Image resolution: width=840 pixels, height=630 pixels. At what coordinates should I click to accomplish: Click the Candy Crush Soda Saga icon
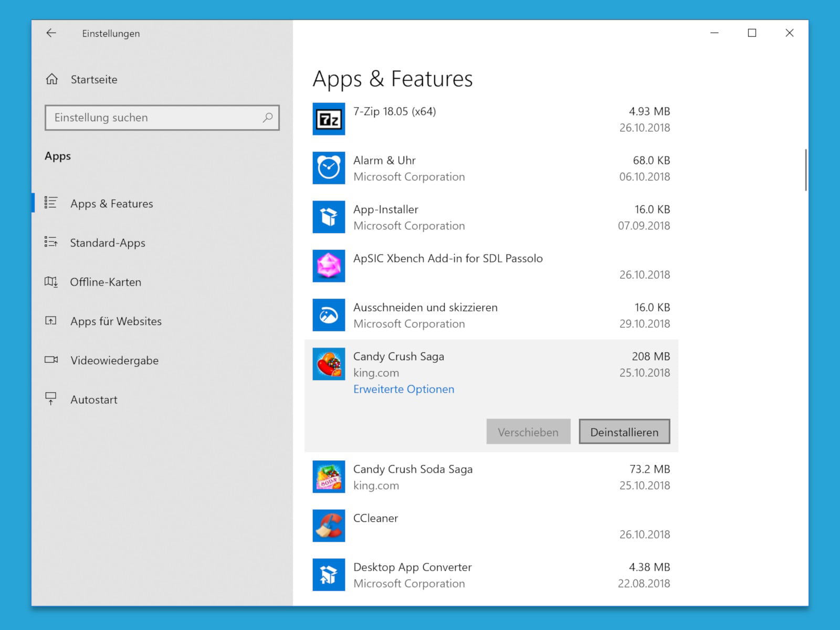pos(329,477)
